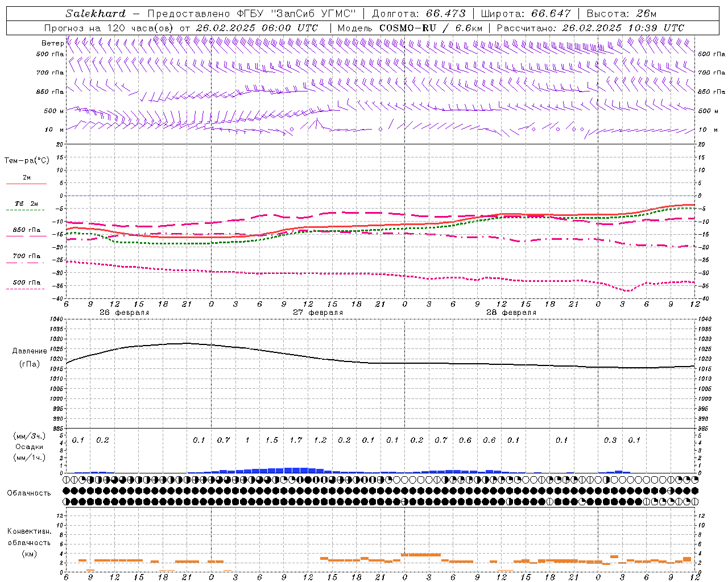Click the 1.2 precipitation value

tap(320, 440)
